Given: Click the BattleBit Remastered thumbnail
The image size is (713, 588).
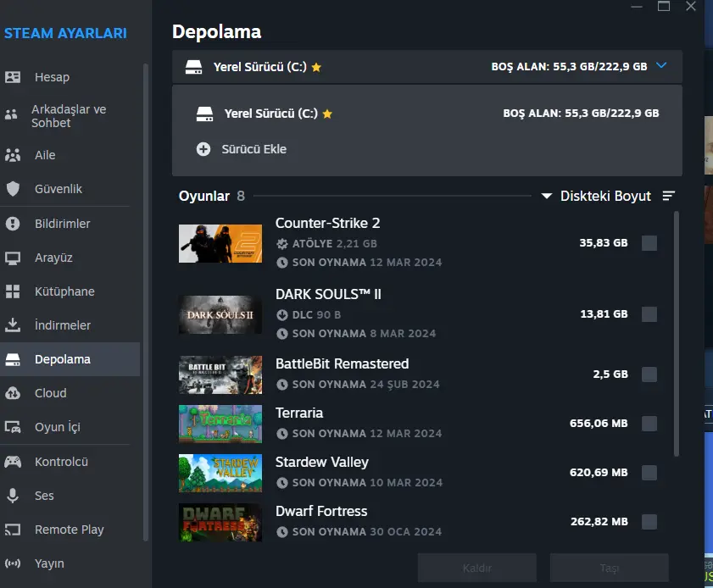Looking at the screenshot, I should coord(220,374).
